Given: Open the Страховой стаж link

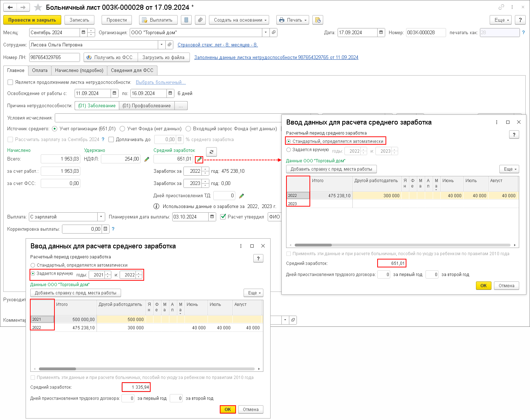Looking at the screenshot, I should [218, 45].
